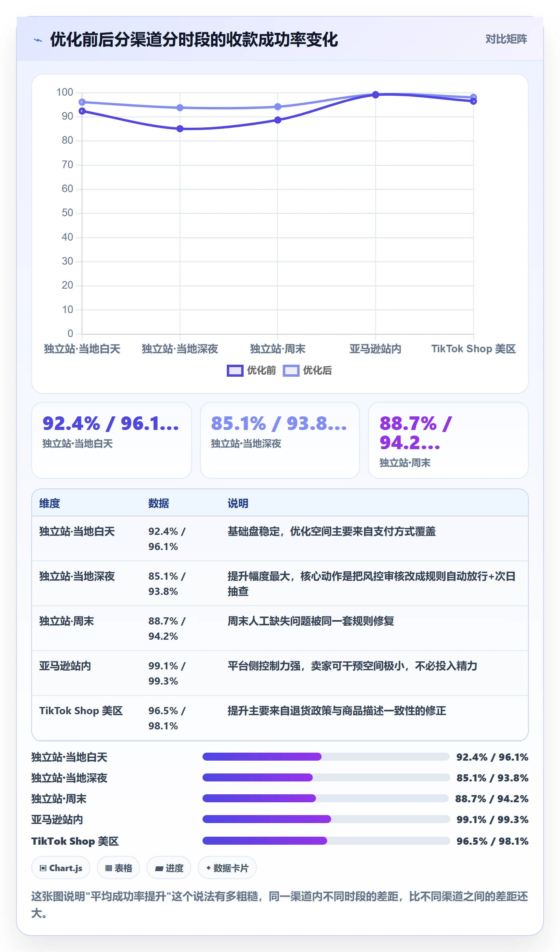Image resolution: width=560 pixels, height=952 pixels.
Task: Click the 说明 column header in the table
Action: point(238,503)
